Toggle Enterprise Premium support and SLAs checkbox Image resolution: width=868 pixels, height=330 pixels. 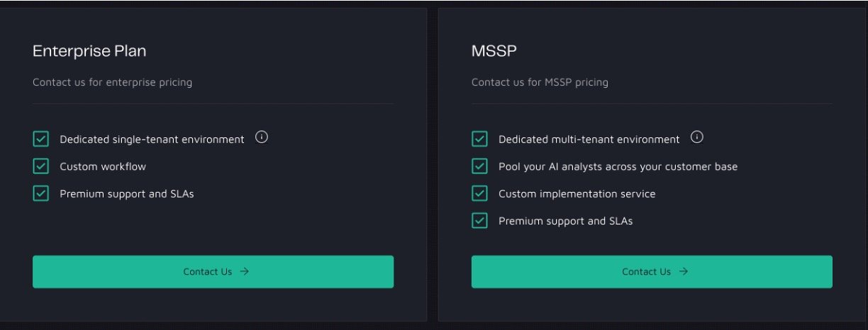coord(41,193)
